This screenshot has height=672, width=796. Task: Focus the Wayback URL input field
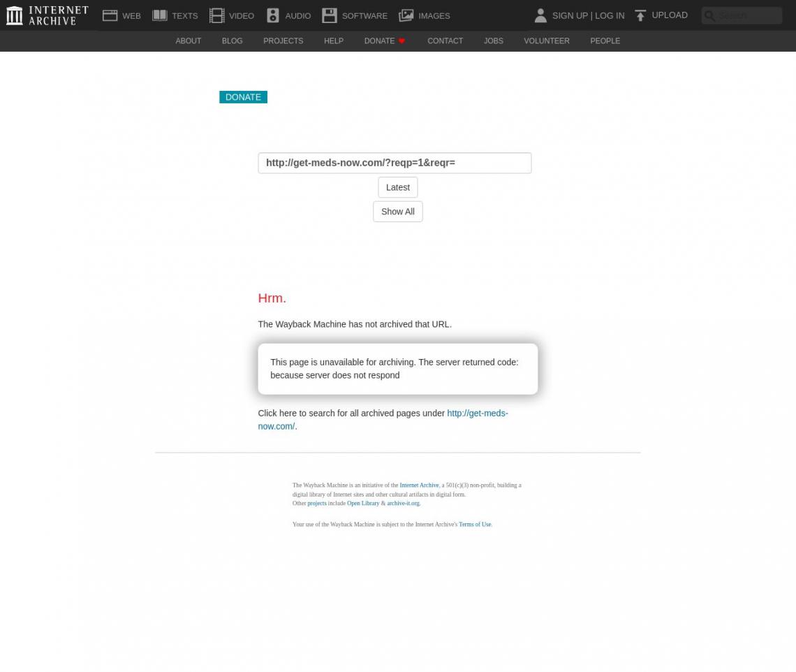tap(395, 163)
